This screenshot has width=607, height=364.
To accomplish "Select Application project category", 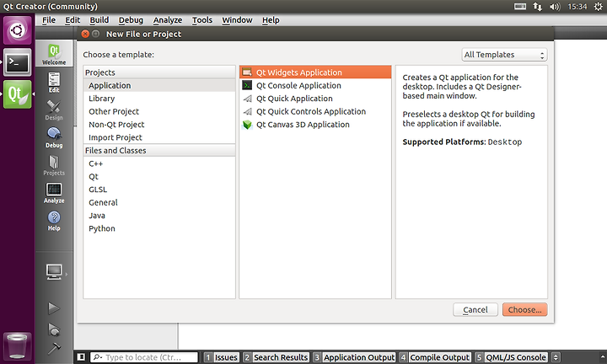I will 159,85.
